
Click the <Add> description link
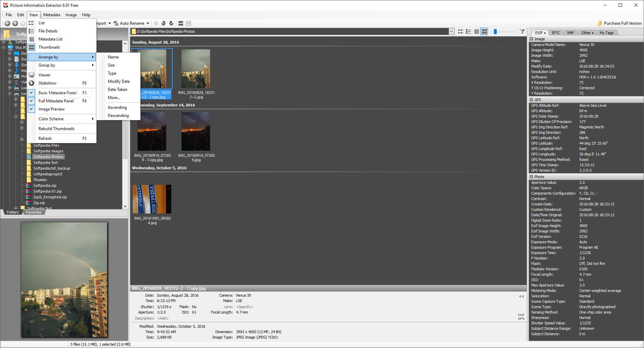tap(163, 318)
